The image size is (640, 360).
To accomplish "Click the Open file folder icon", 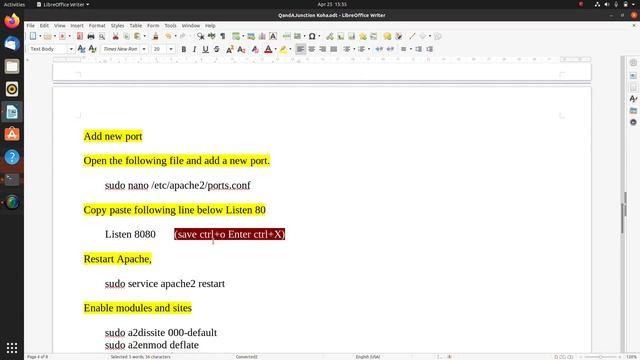I will 47,36.
